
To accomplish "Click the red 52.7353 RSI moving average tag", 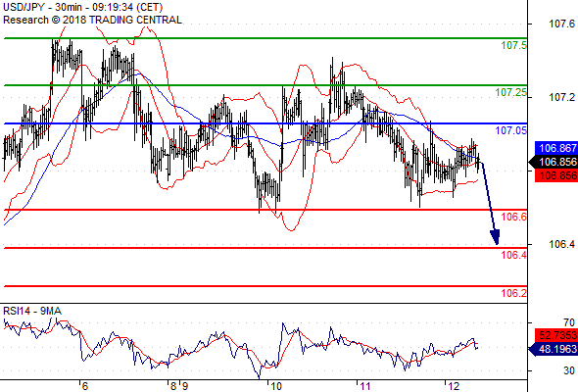I will [556, 335].
